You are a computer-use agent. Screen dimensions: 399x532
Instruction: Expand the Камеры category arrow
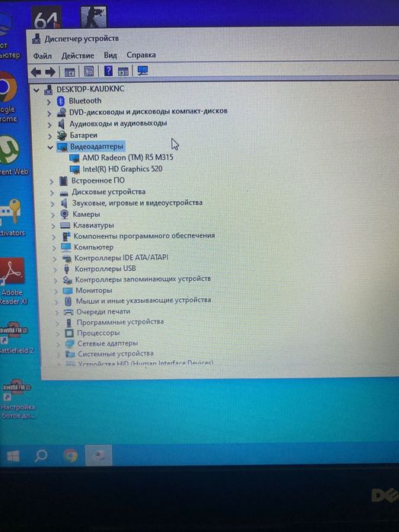53,215
